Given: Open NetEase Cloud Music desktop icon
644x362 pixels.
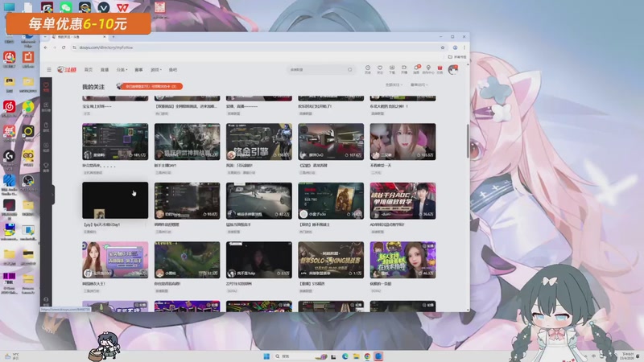Looking at the screenshot, I should [9, 107].
